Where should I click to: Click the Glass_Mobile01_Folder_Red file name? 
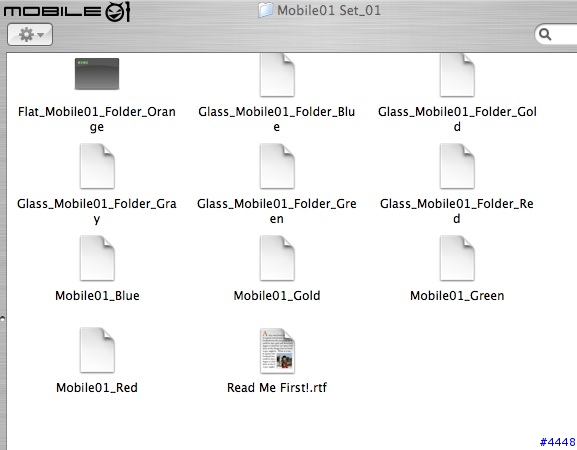[x=457, y=211]
